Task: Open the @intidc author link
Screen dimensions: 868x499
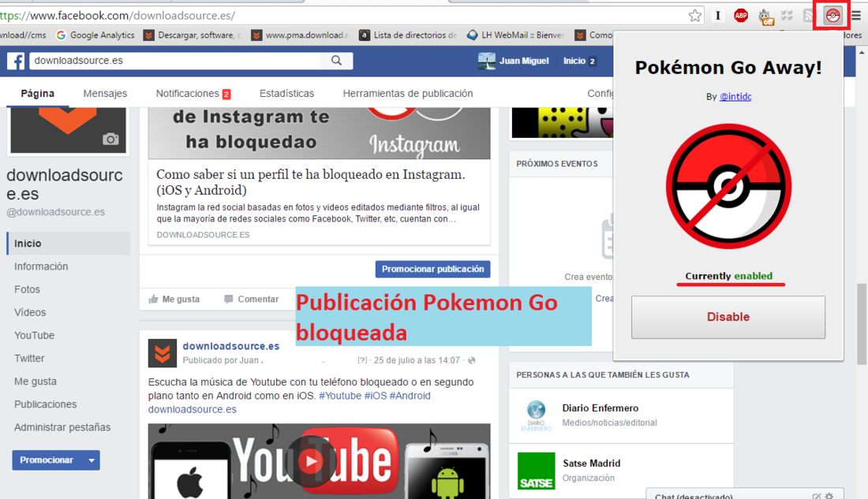Action: coord(735,96)
